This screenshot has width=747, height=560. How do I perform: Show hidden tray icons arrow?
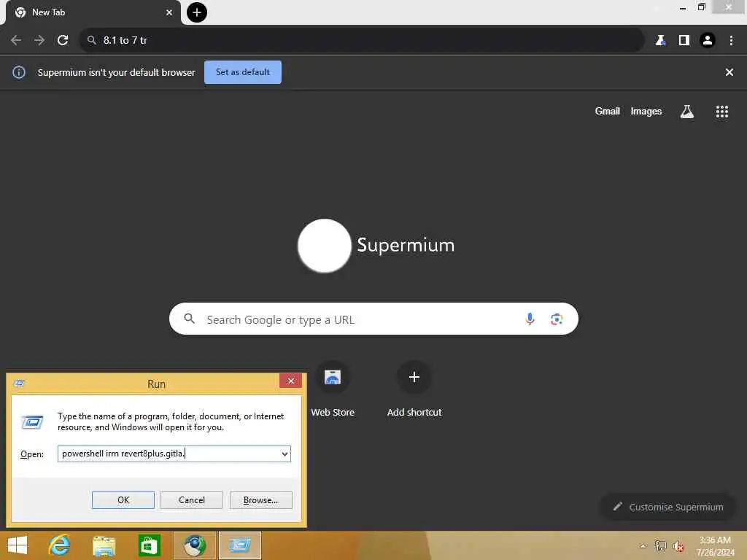pyautogui.click(x=643, y=546)
